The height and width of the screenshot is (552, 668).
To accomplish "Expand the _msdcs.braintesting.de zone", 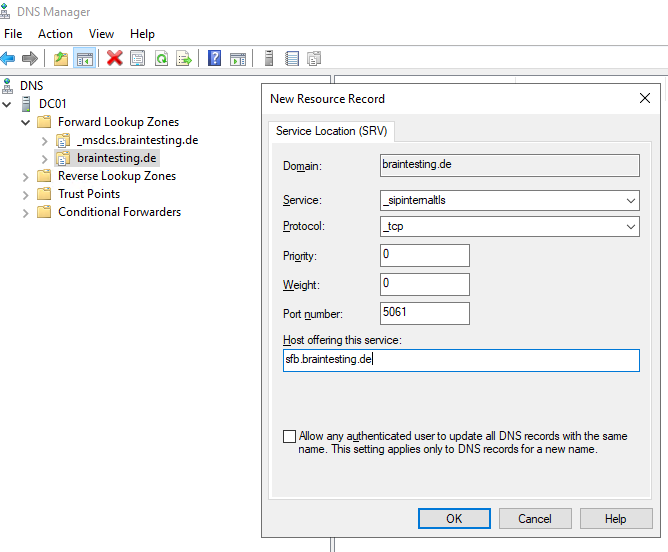I will [44, 140].
